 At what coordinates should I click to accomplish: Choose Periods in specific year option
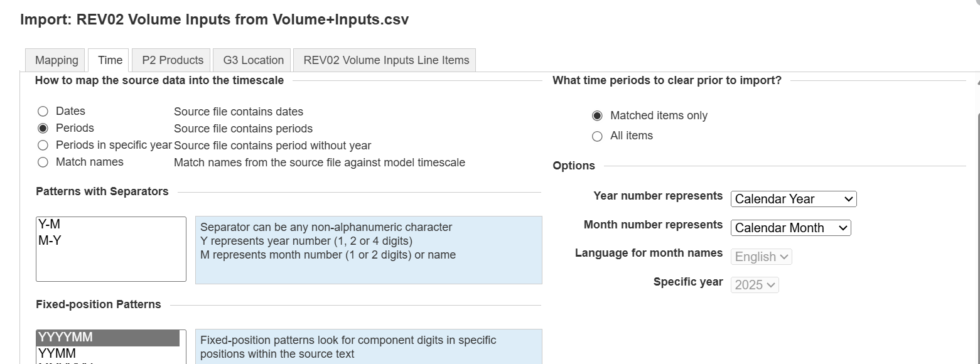coord(43,145)
